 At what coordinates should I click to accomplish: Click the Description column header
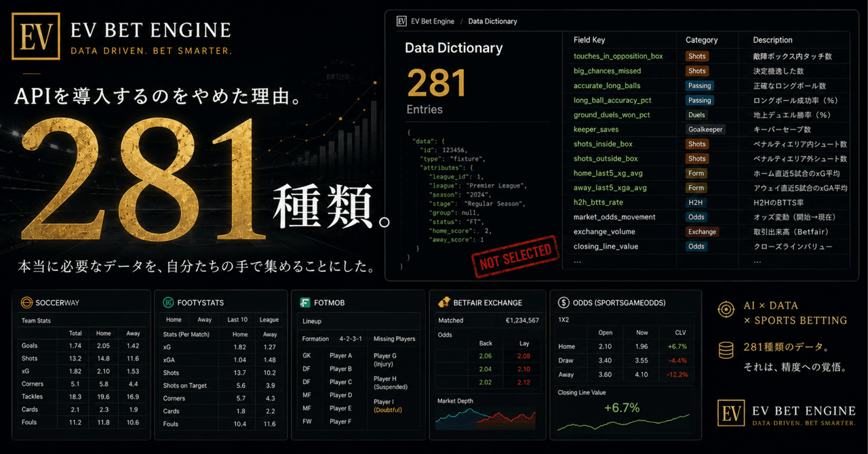tap(772, 40)
